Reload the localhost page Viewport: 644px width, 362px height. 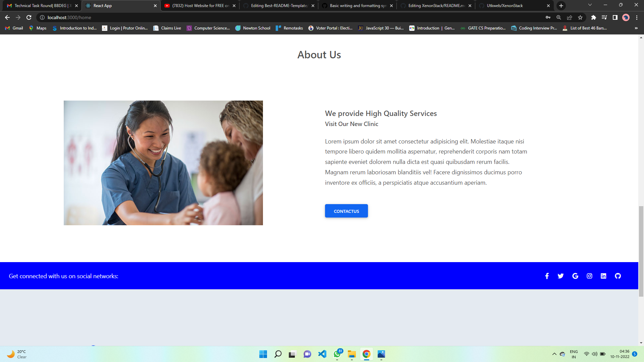[x=29, y=17]
